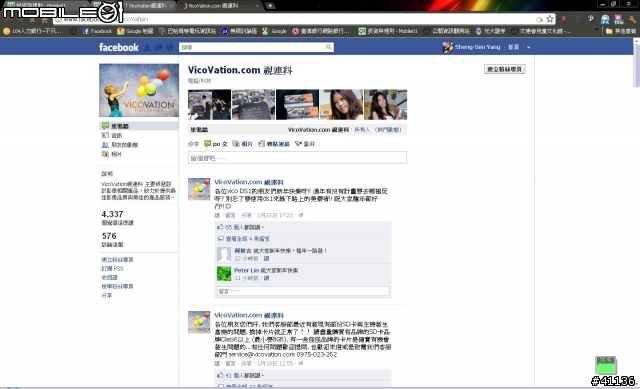Click the create fan page button top right
Screen dimensions: 640x389
click(x=504, y=69)
